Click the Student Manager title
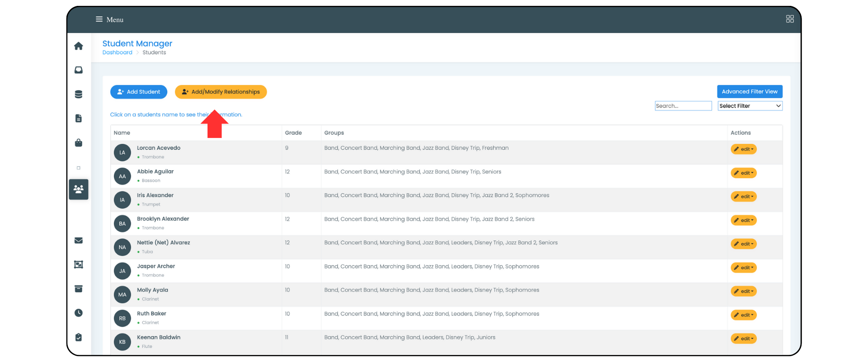This screenshot has width=868, height=362. click(x=137, y=43)
